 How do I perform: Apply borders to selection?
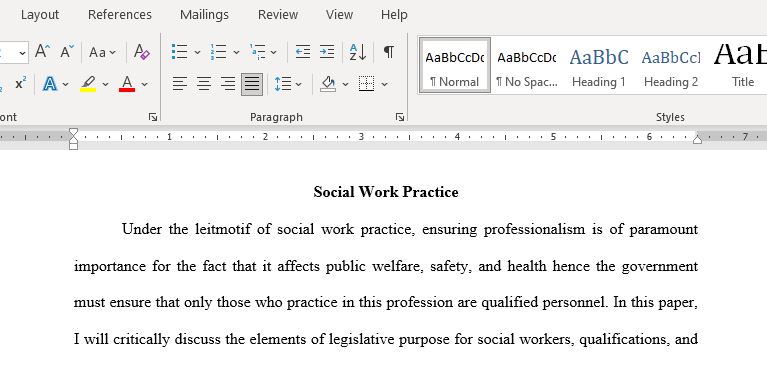coord(366,84)
